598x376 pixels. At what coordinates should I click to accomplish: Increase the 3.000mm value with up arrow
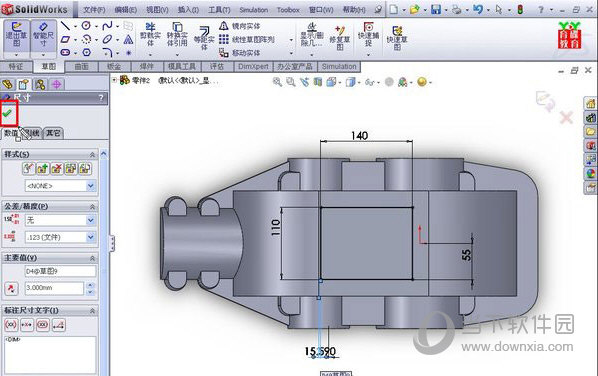tap(90, 285)
